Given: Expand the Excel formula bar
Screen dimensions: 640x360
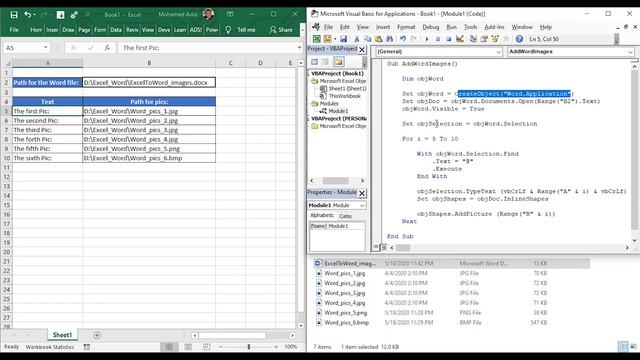Looking at the screenshot, I should [300, 48].
